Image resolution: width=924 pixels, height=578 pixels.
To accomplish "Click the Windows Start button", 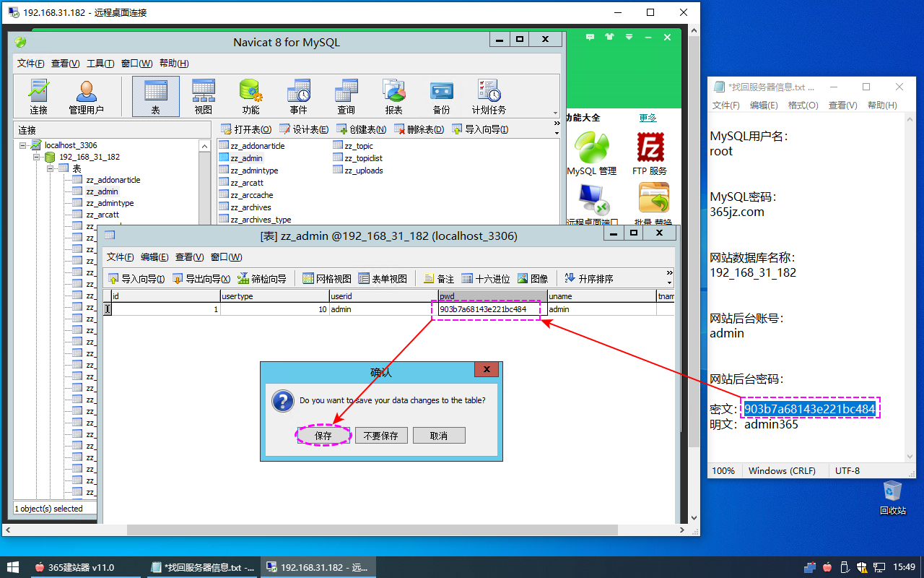I will click(13, 567).
